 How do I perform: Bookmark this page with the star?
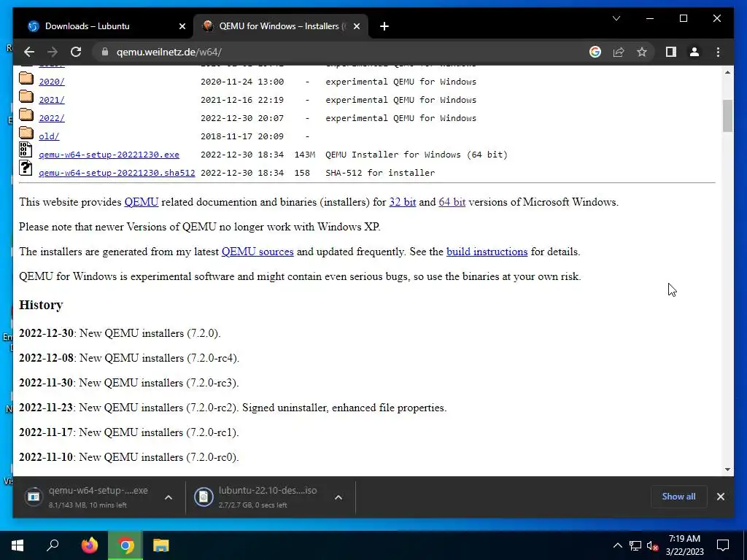tap(642, 52)
